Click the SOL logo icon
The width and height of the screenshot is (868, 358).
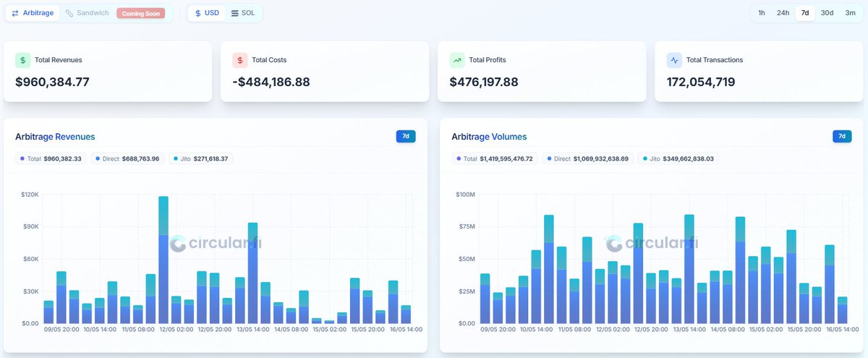tap(234, 13)
